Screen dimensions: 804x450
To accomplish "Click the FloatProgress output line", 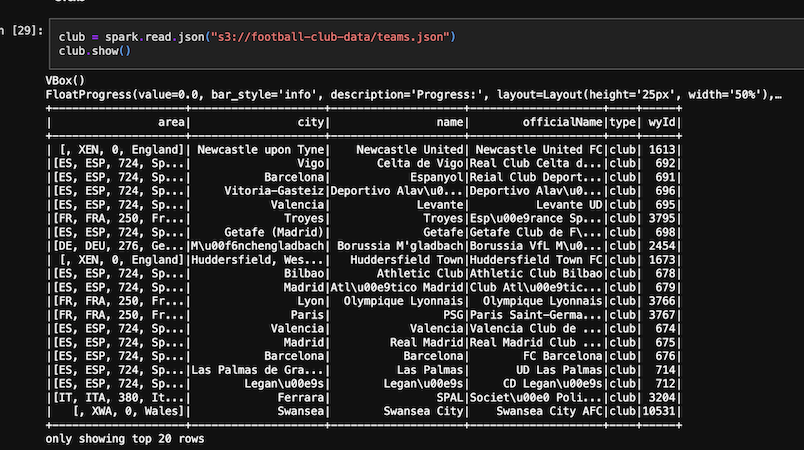I will click(413, 95).
